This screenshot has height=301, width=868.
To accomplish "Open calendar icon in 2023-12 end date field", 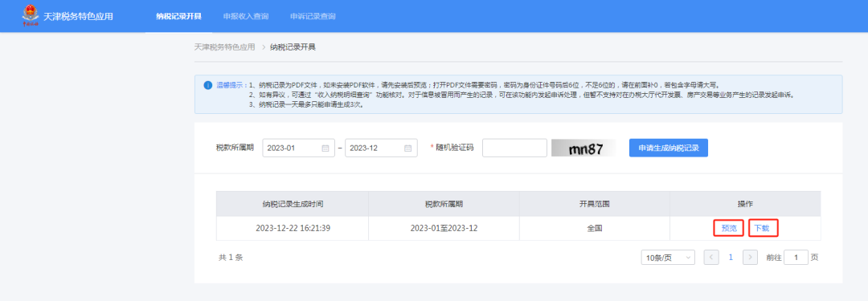I will click(x=408, y=148).
